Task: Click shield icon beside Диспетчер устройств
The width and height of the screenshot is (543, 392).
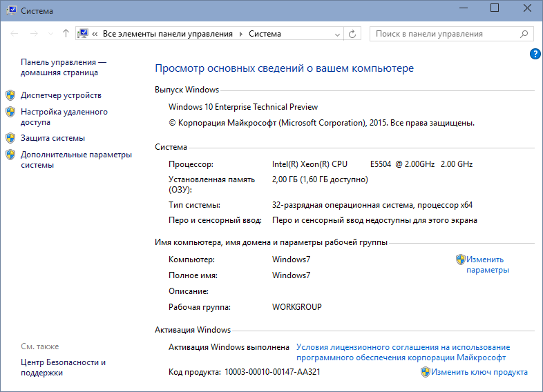Action: [10, 95]
